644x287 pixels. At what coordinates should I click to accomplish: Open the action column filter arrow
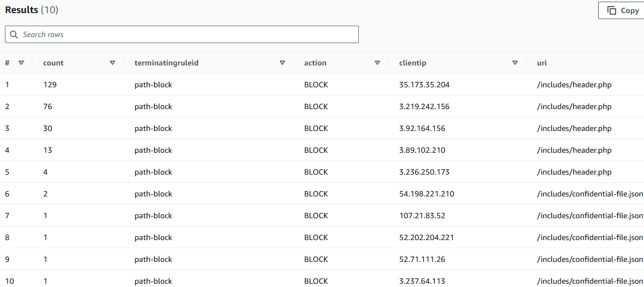coord(377,63)
